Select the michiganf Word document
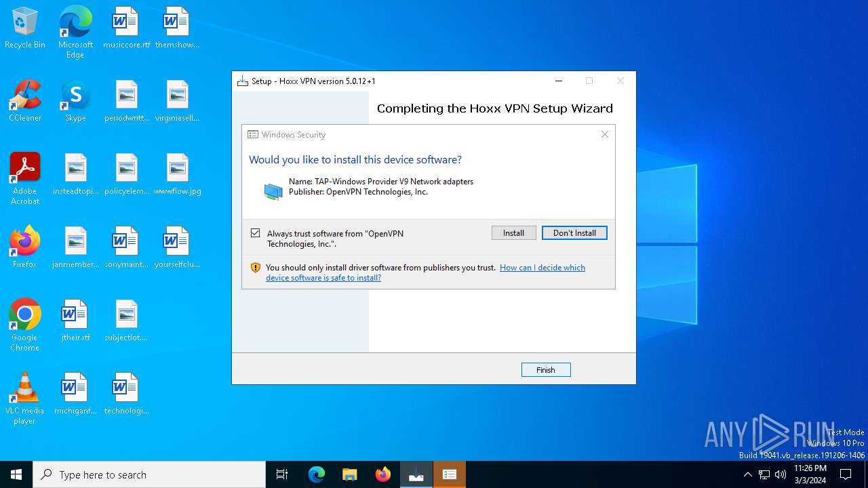Image resolution: width=868 pixels, height=488 pixels. [x=75, y=394]
